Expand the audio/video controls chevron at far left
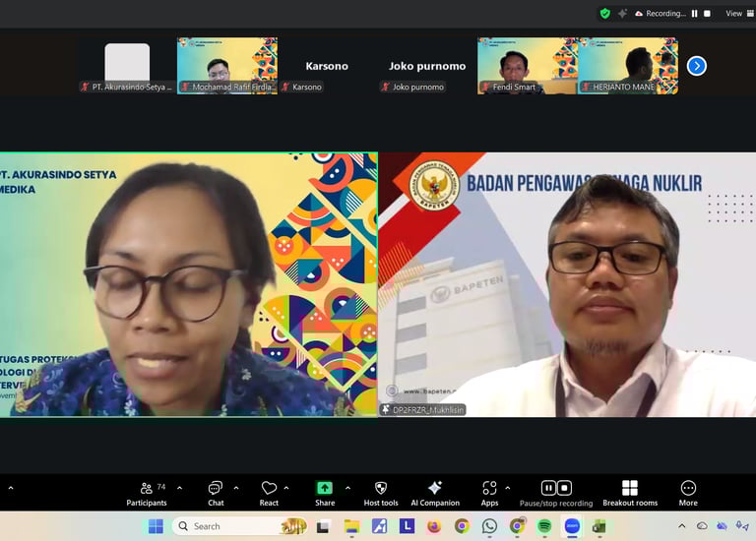 pos(11,489)
